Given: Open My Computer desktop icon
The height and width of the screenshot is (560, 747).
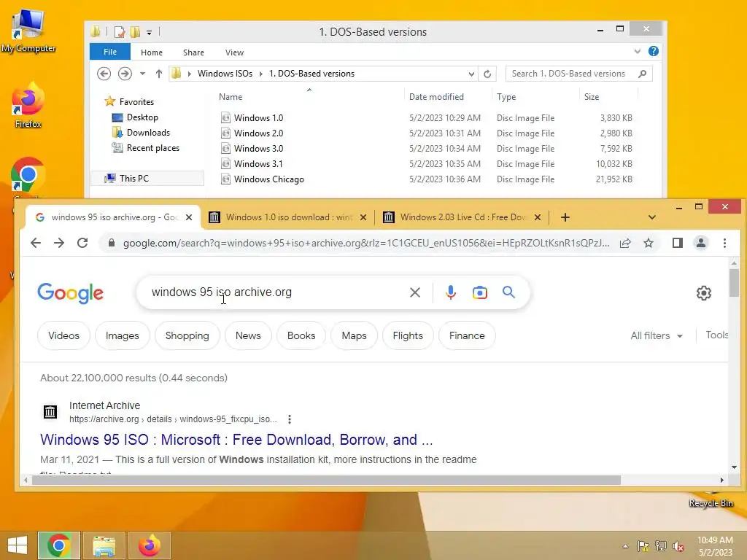Looking at the screenshot, I should click(28, 31).
